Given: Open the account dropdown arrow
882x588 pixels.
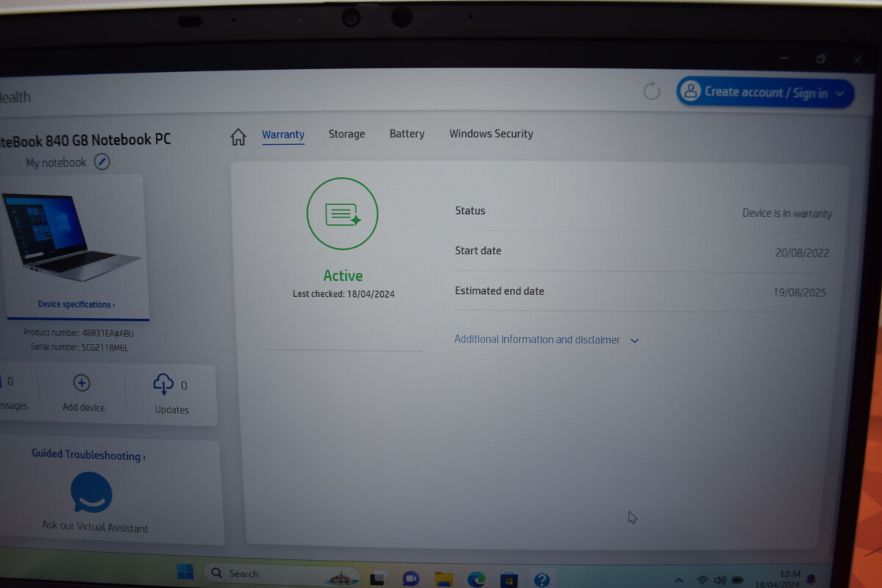Looking at the screenshot, I should pyautogui.click(x=841, y=94).
